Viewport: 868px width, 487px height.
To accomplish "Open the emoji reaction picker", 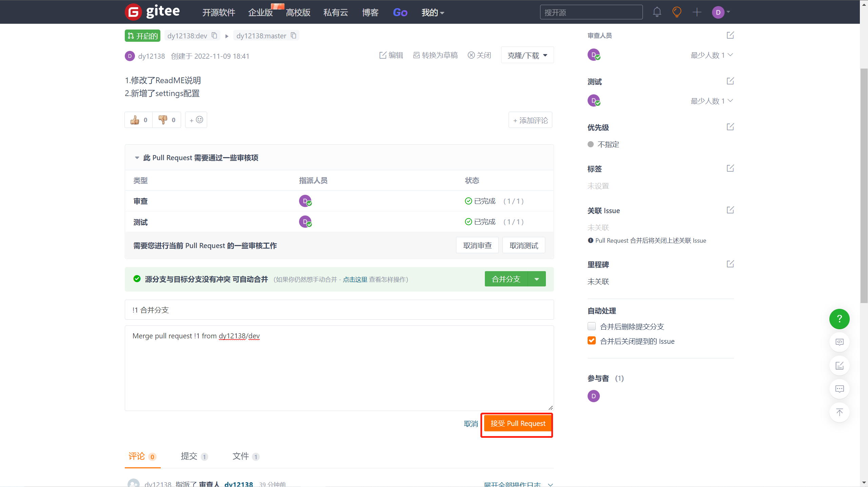I will click(196, 120).
